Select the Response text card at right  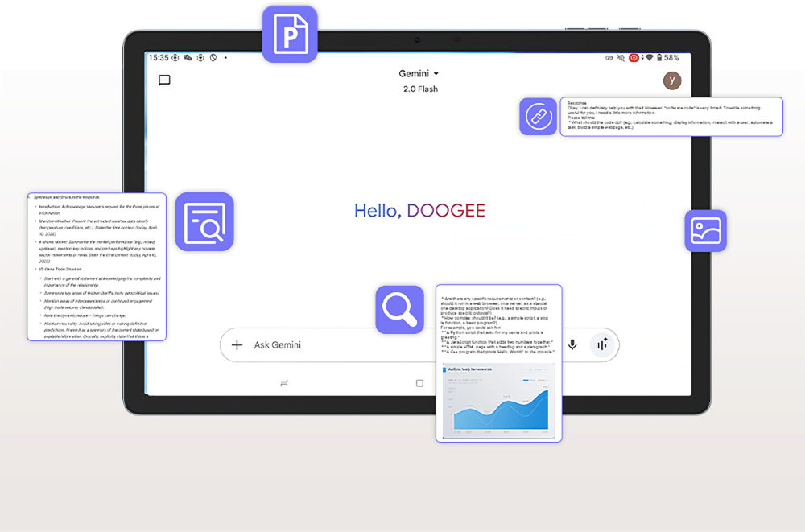point(671,116)
